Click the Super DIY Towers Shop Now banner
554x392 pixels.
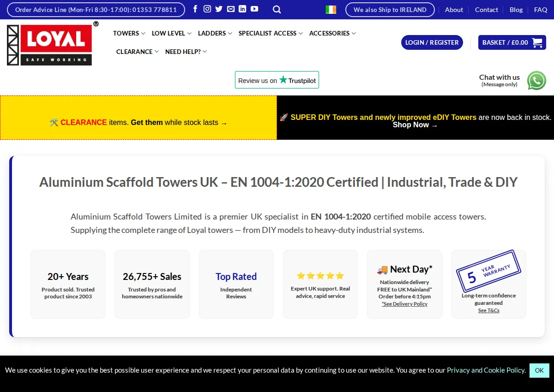(415, 118)
